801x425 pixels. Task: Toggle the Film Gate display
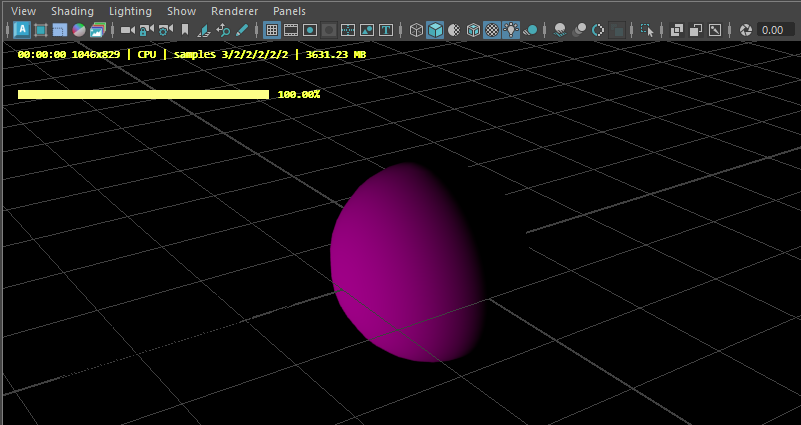click(x=291, y=30)
